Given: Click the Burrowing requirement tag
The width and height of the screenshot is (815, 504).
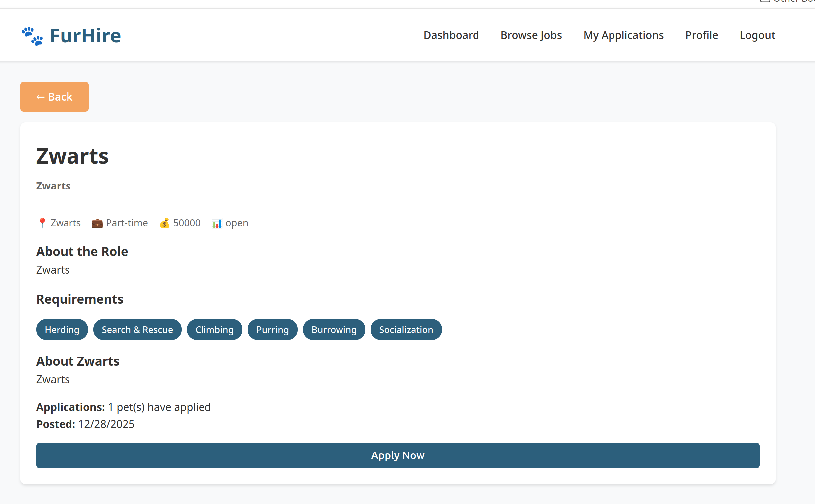Looking at the screenshot, I should pos(334,330).
